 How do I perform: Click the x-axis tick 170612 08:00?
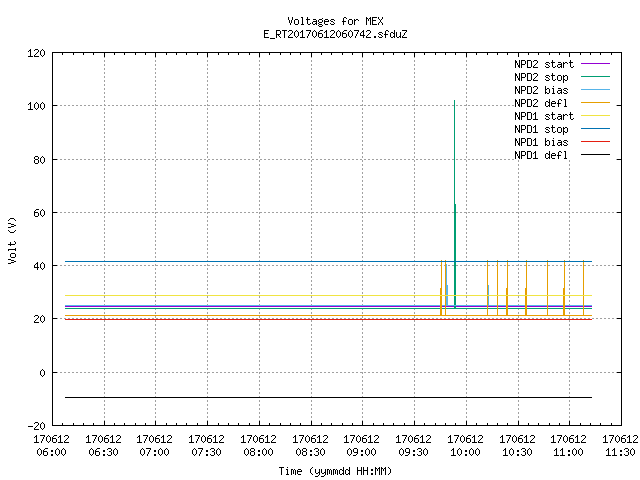point(258,446)
